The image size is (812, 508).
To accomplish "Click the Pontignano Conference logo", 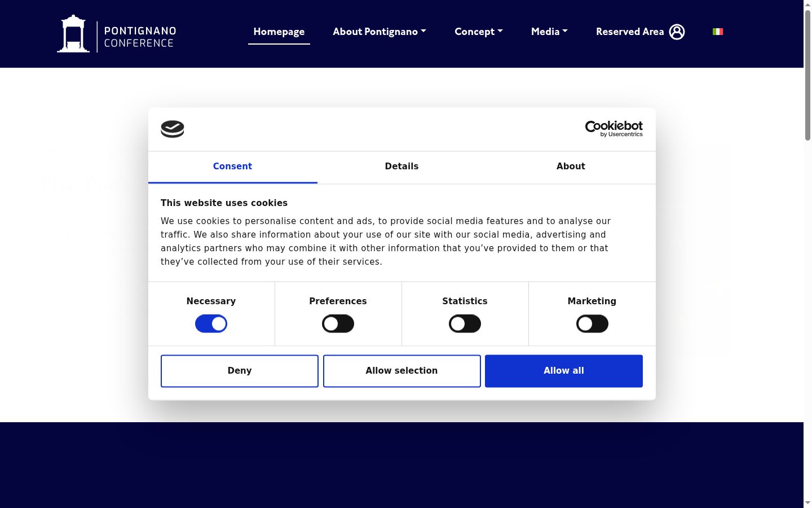I will click(117, 34).
